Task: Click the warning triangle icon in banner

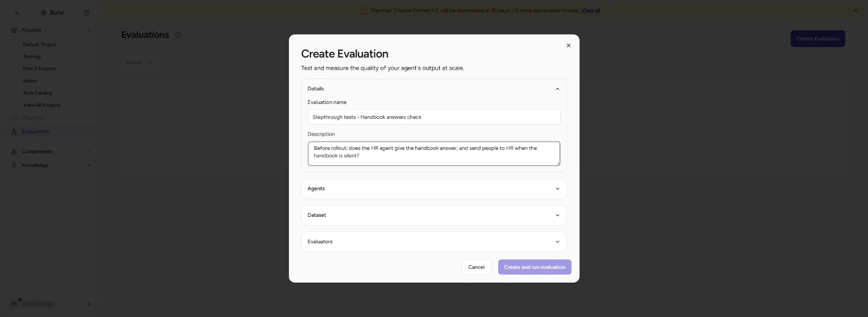Action: pos(363,11)
